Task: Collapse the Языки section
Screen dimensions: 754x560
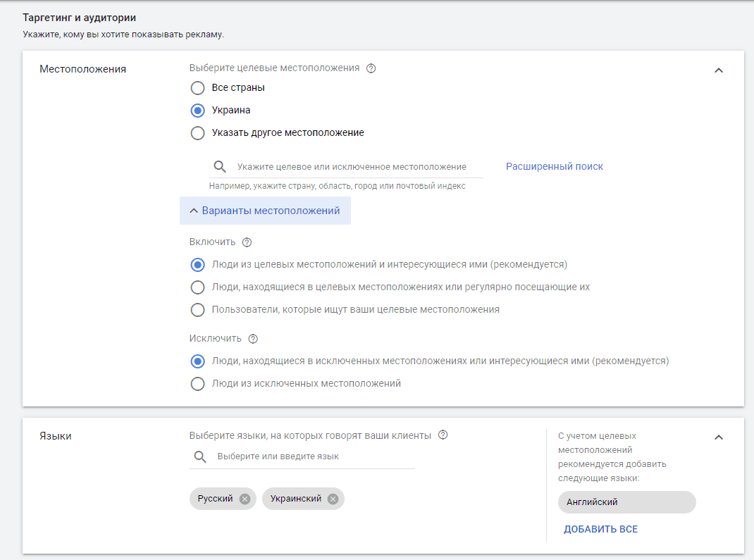Action: pos(719,437)
